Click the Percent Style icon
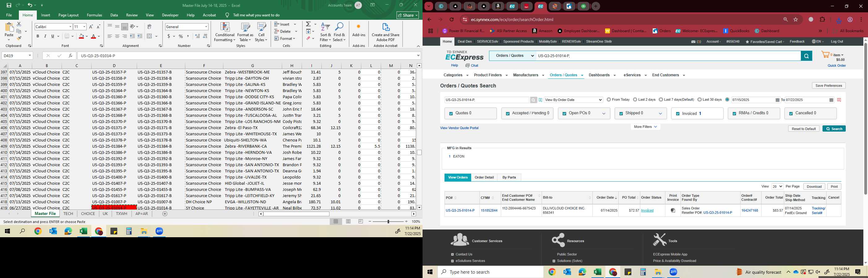868x278 pixels. point(181,36)
